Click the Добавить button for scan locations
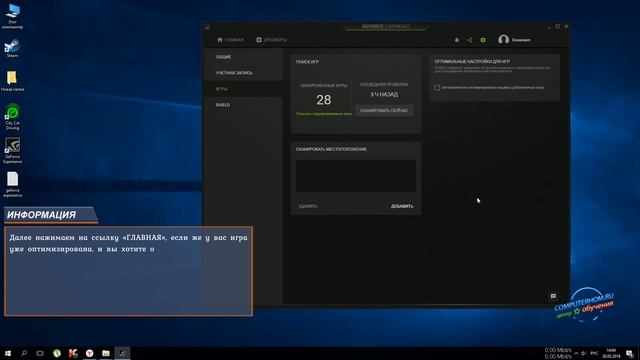 click(x=402, y=206)
